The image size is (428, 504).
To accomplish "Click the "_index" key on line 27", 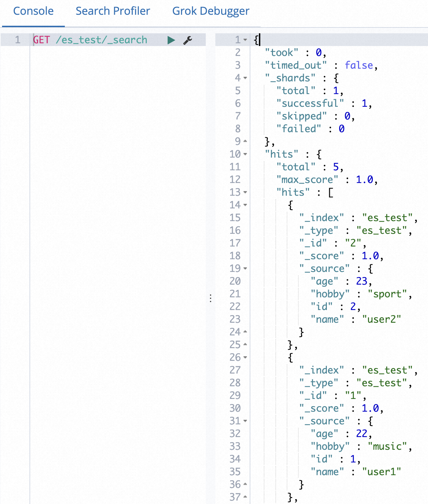I will 321,370.
